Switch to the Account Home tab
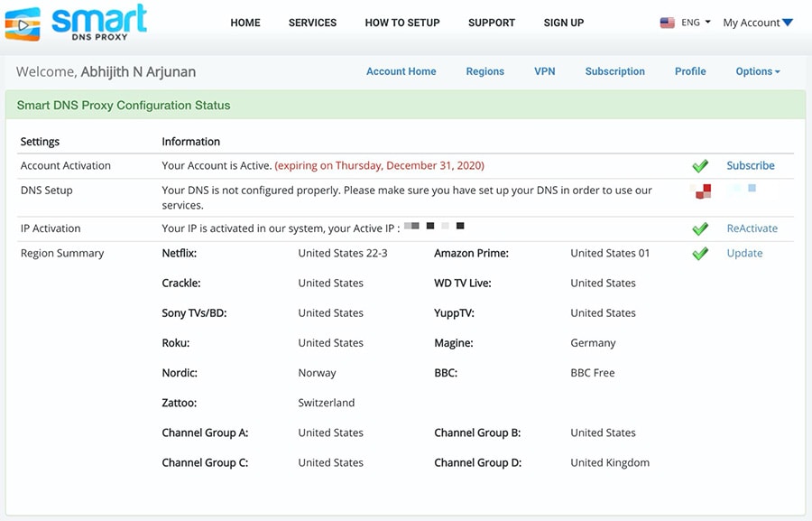Screen dimensions: 812x521 click(401, 71)
